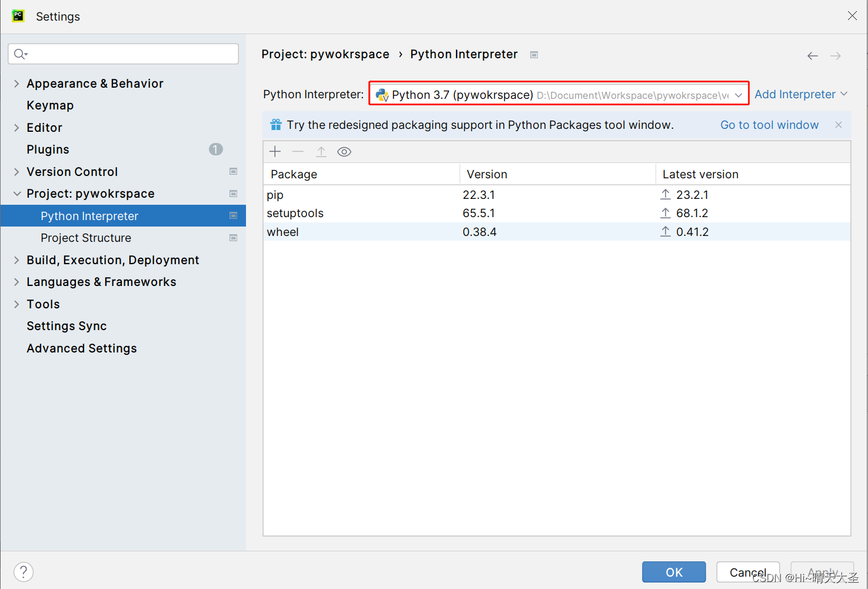Click the gift icon in banner
This screenshot has width=868, height=589.
(276, 125)
